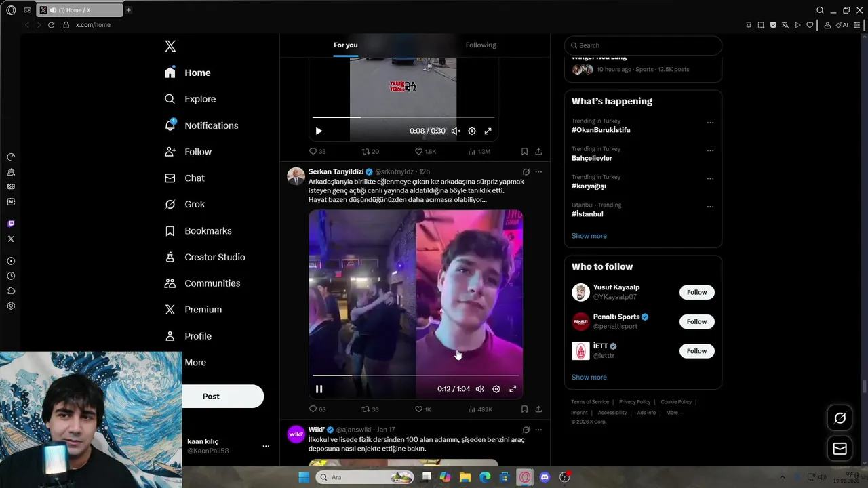868x488 pixels.
Task: Unmute the 0:30 video
Action: click(x=456, y=131)
